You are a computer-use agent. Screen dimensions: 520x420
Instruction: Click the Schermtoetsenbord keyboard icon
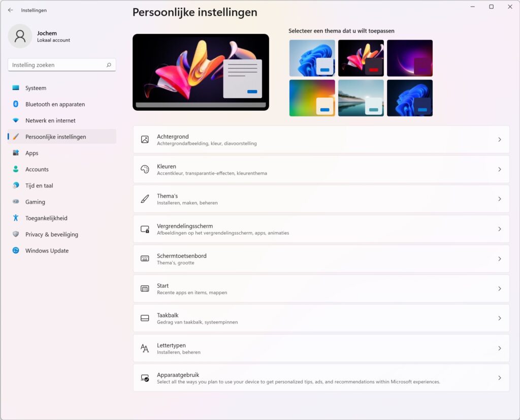145,259
